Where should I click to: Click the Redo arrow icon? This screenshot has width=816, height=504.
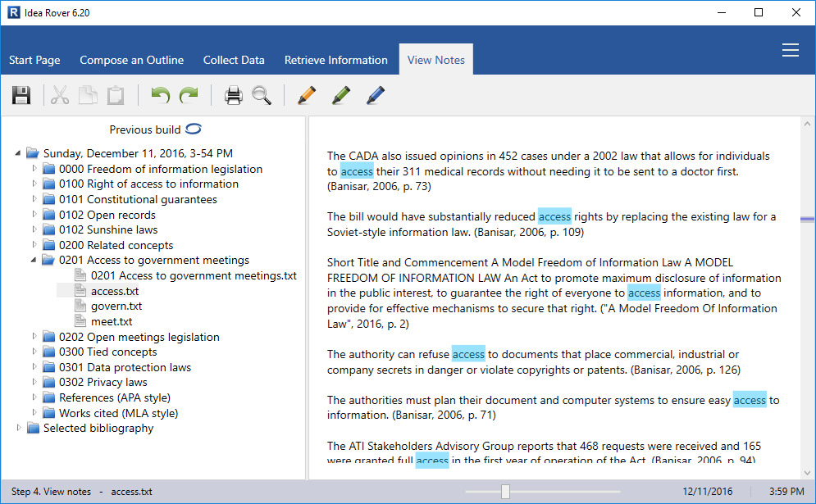pos(189,96)
